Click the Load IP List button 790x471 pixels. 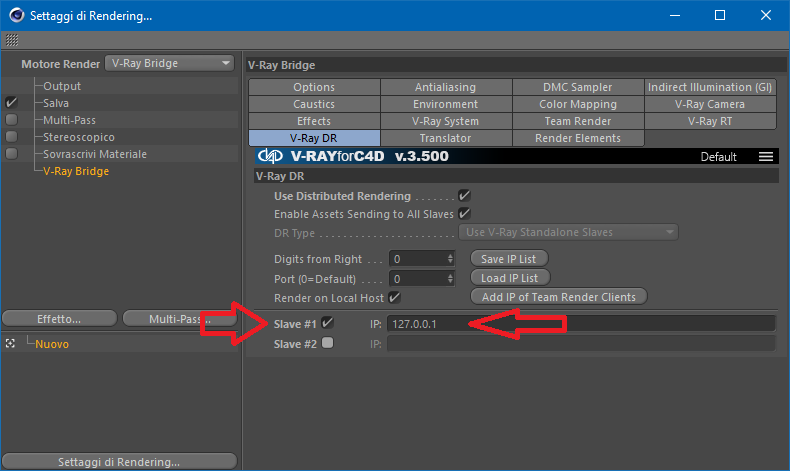(510, 278)
